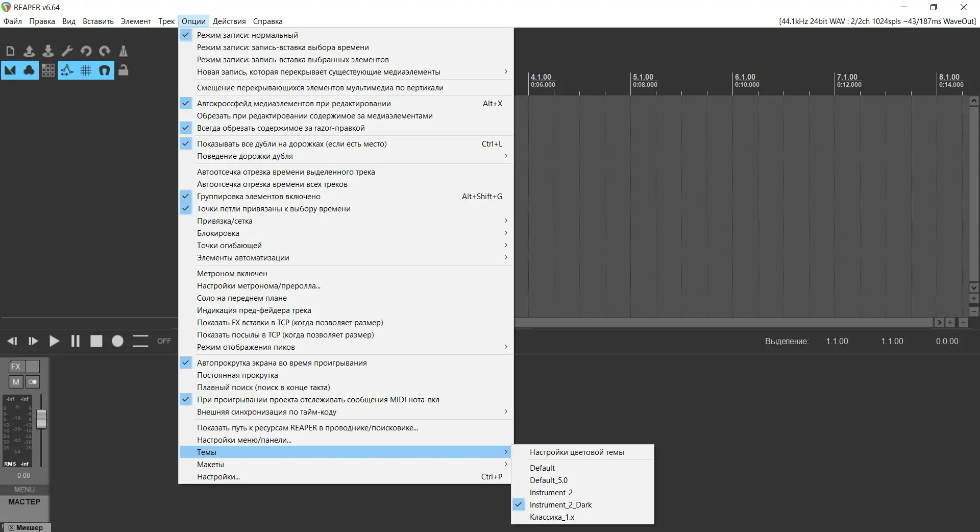The width and height of the screenshot is (980, 532).
Task: Toggle the snap magnet toolbar icon
Action: (x=105, y=70)
